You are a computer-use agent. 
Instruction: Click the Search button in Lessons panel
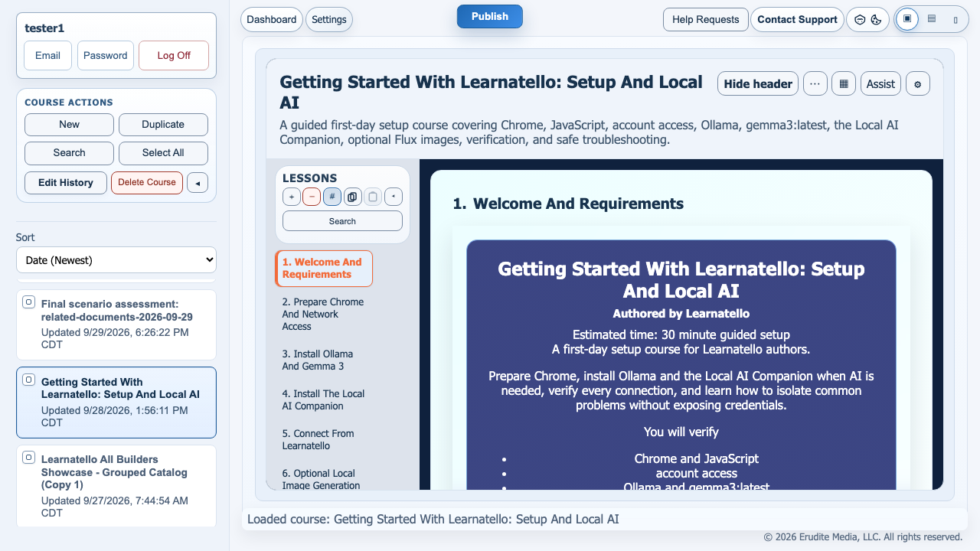pos(342,221)
